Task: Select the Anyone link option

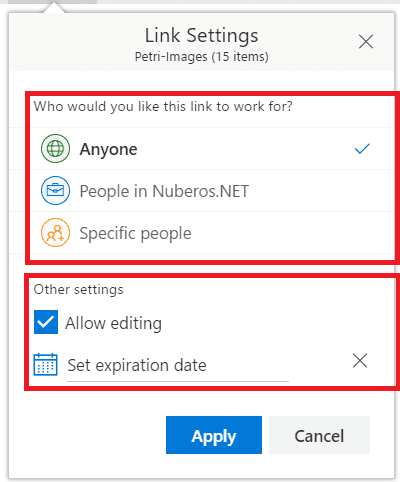Action: pos(212,149)
